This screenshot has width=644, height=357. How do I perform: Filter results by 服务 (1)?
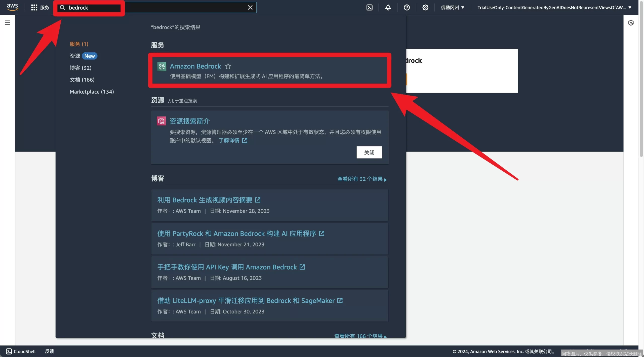[x=79, y=44]
